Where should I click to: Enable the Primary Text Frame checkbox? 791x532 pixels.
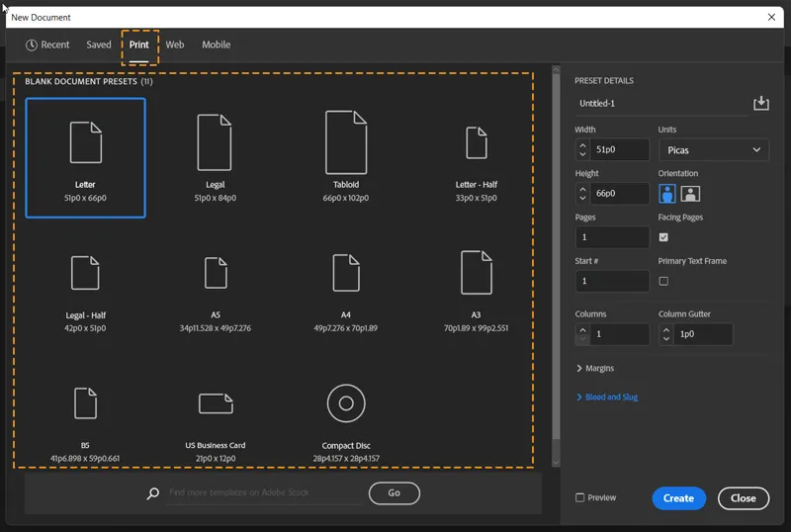tap(663, 281)
